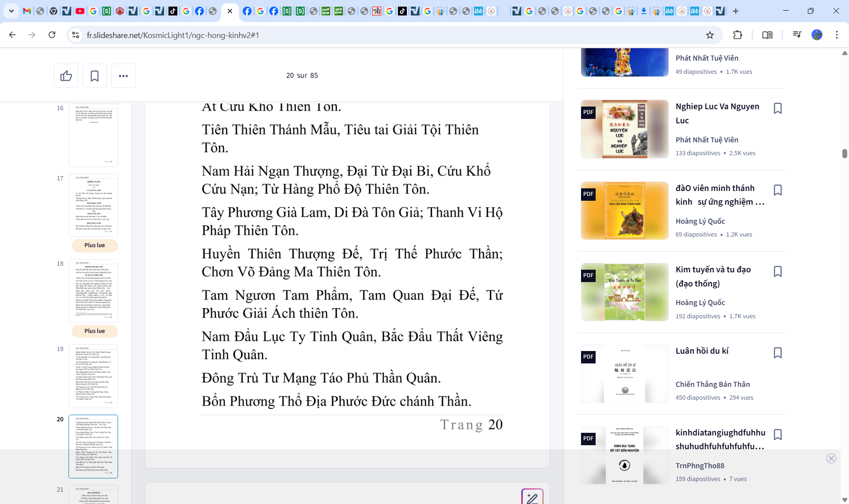Expand Plus lue under slide 18
Screen dimensions: 849x504
tap(95, 331)
